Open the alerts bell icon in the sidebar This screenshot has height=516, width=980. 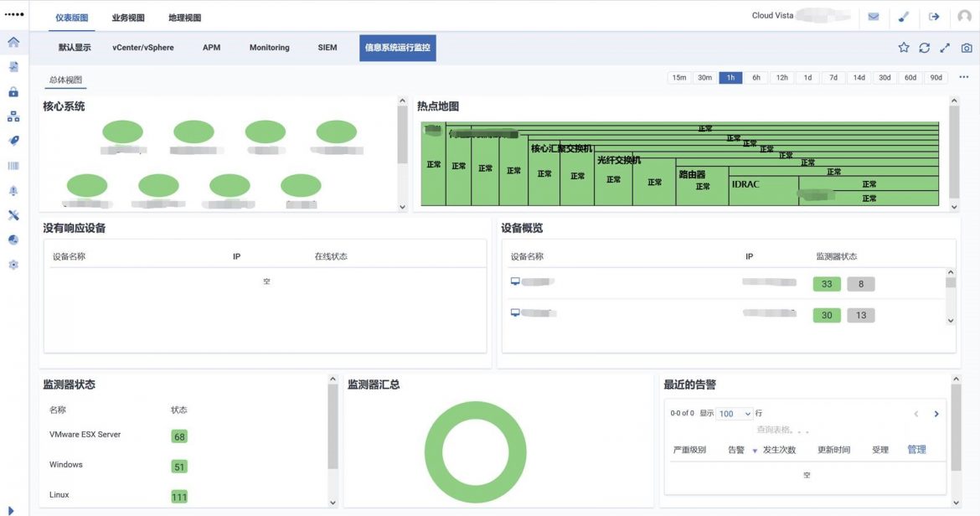pos(13,190)
